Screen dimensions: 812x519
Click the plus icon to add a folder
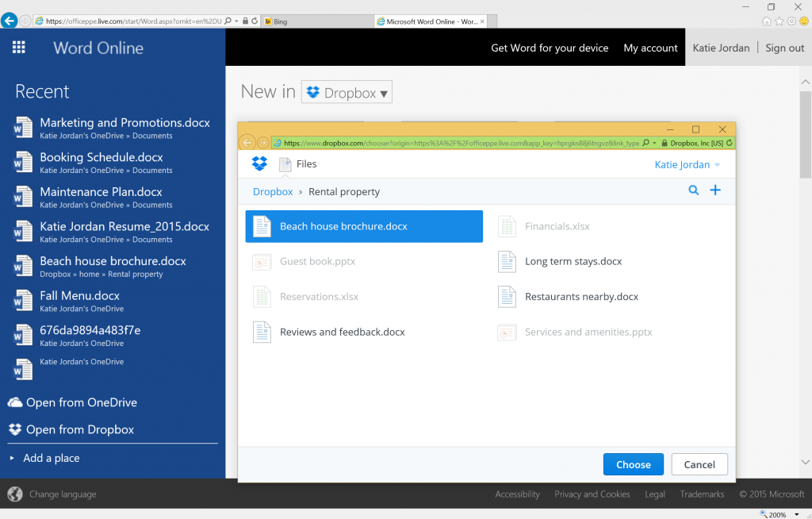coord(715,191)
